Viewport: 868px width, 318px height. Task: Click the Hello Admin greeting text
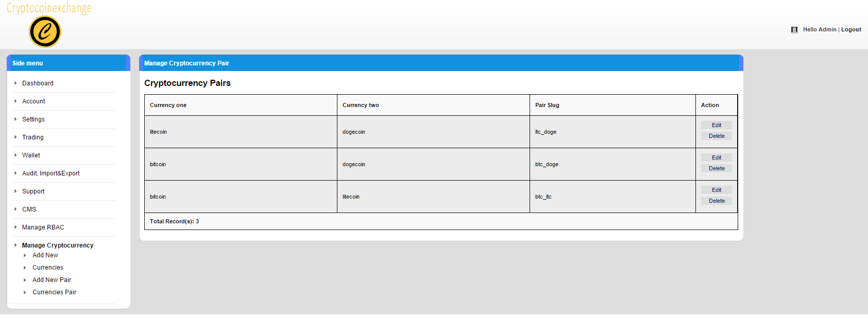coord(820,30)
